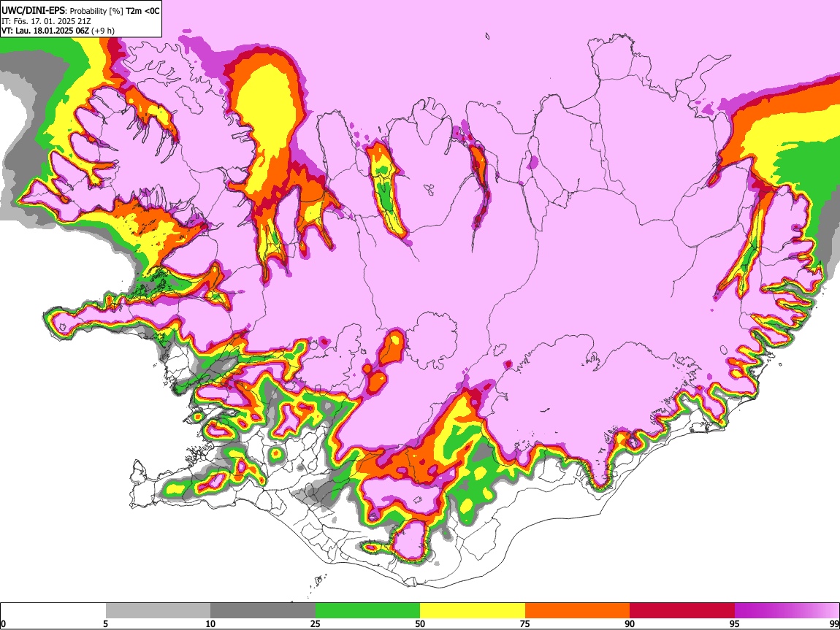Click the red 90–95 legend band
This screenshot has height=630, width=840.
pyautogui.click(x=682, y=610)
